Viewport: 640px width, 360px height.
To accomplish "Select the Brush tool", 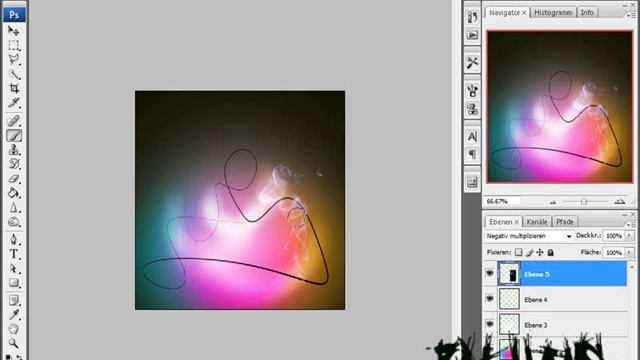I will click(x=14, y=136).
